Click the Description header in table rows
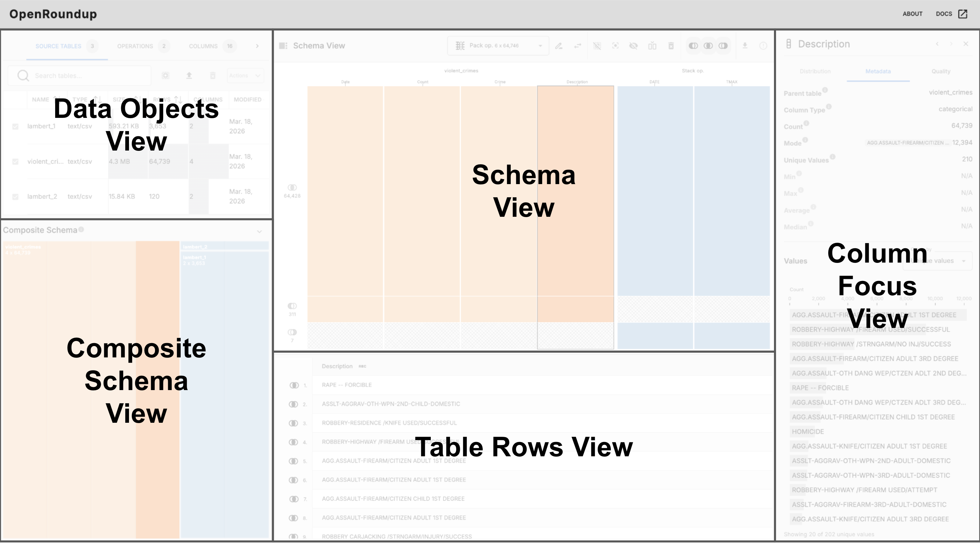 [x=337, y=366]
